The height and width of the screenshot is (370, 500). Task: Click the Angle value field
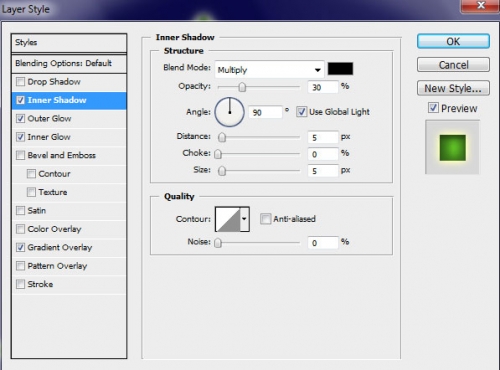point(265,112)
